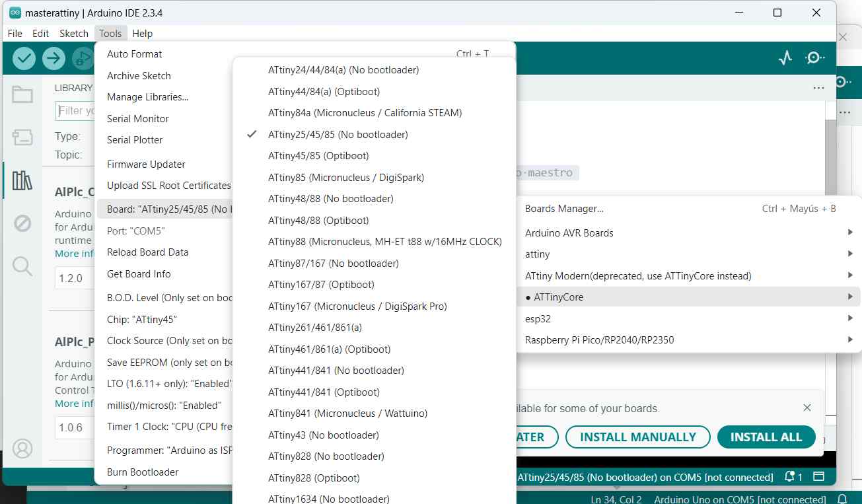Open the File menu

point(15,33)
